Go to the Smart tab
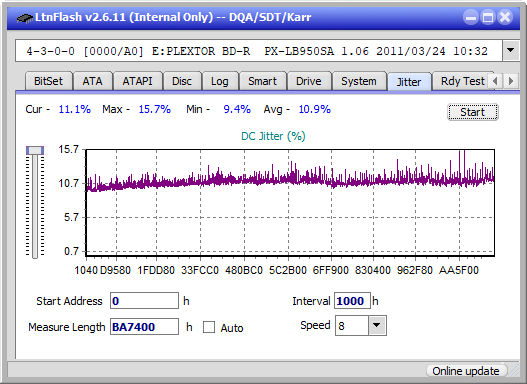Viewport: 527px width, 384px height. click(262, 81)
